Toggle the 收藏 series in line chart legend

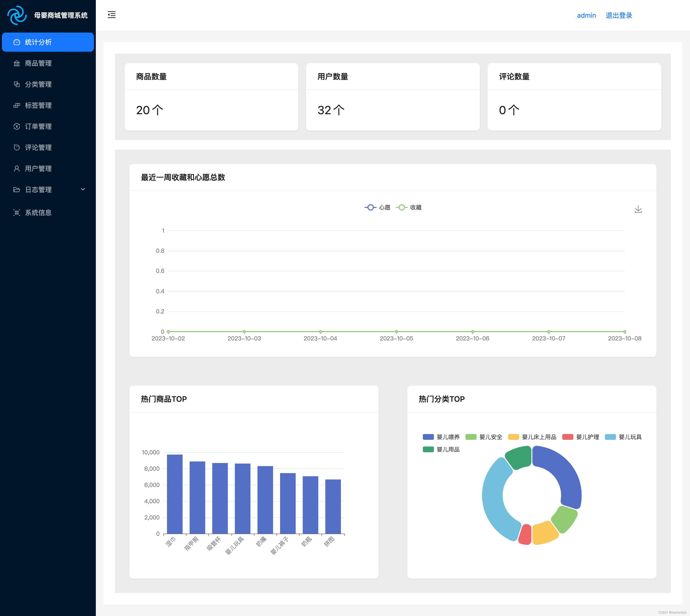(409, 208)
